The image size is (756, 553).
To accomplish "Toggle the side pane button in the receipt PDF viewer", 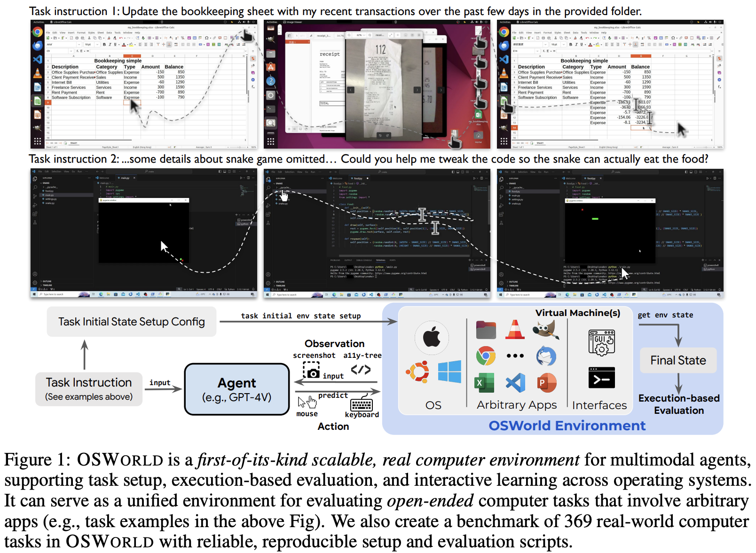I will click(x=289, y=36).
